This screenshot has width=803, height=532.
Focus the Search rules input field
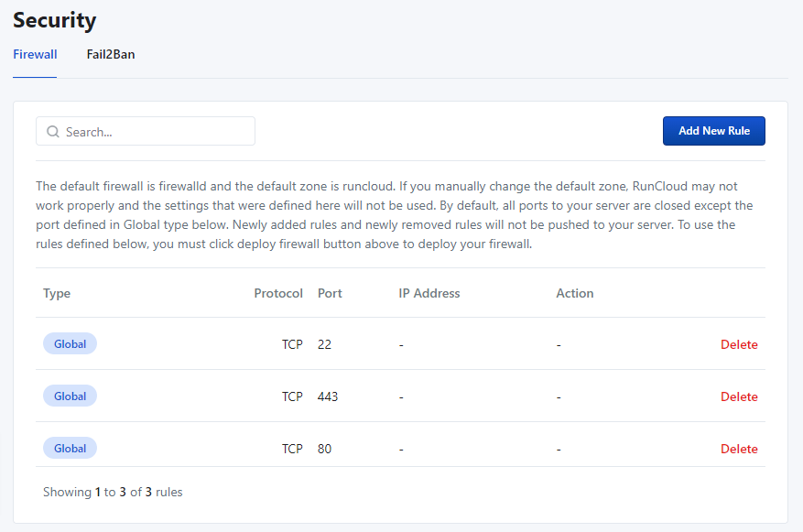[x=146, y=131]
